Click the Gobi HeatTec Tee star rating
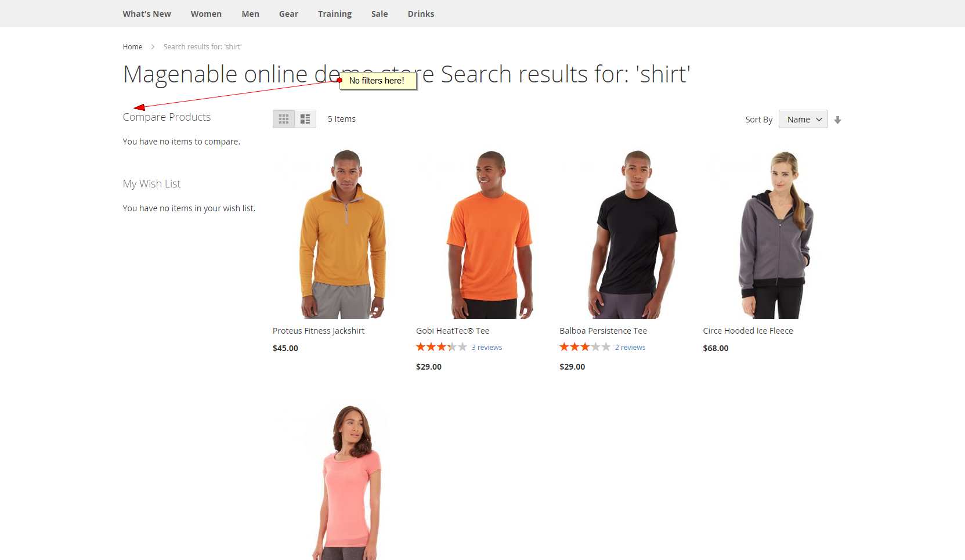Viewport: 965px width, 560px height. tap(442, 347)
